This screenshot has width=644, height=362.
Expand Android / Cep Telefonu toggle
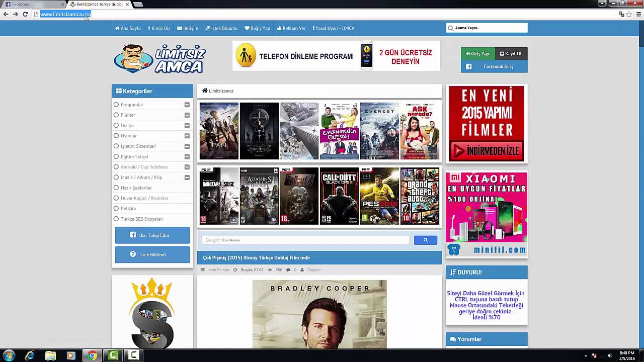[x=187, y=167]
